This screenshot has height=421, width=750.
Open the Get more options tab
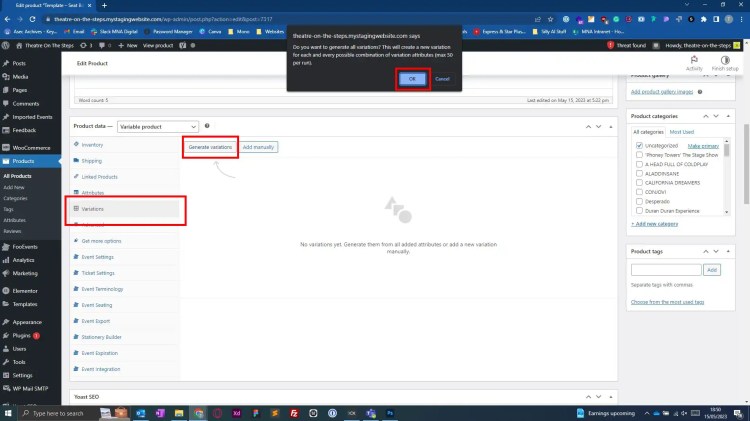101,241
